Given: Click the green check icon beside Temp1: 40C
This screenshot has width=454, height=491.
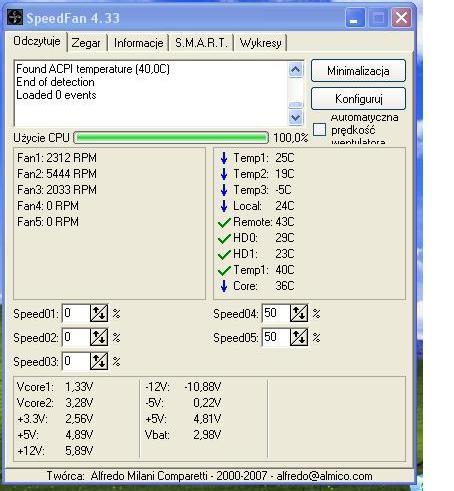Looking at the screenshot, I should click(x=224, y=270).
